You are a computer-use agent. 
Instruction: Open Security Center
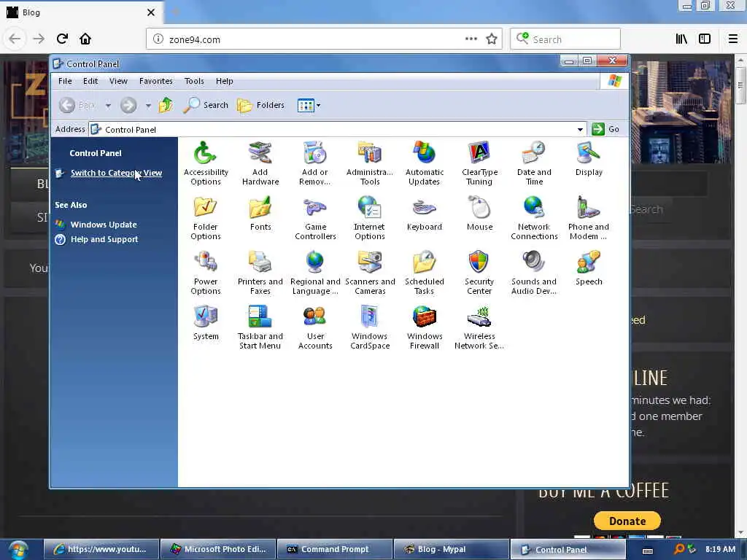(x=479, y=273)
